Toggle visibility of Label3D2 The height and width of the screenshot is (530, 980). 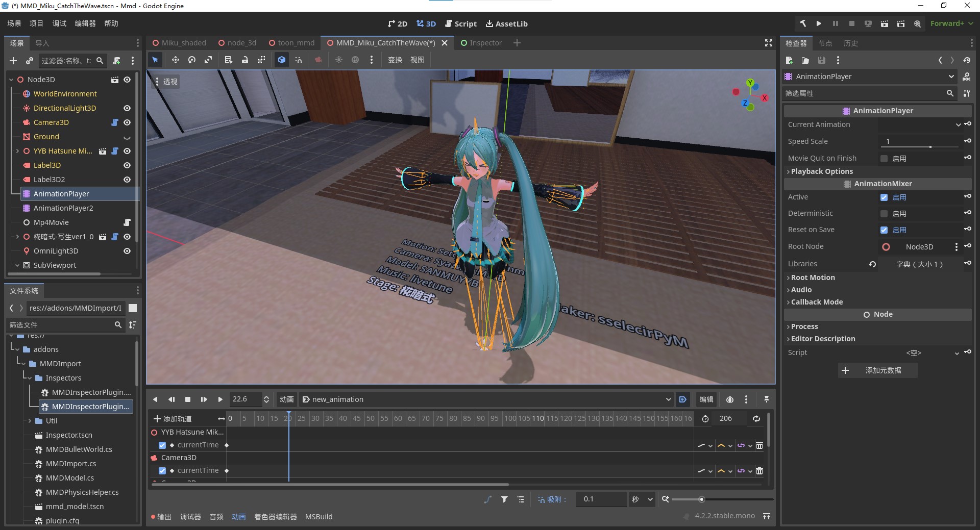[x=127, y=180]
